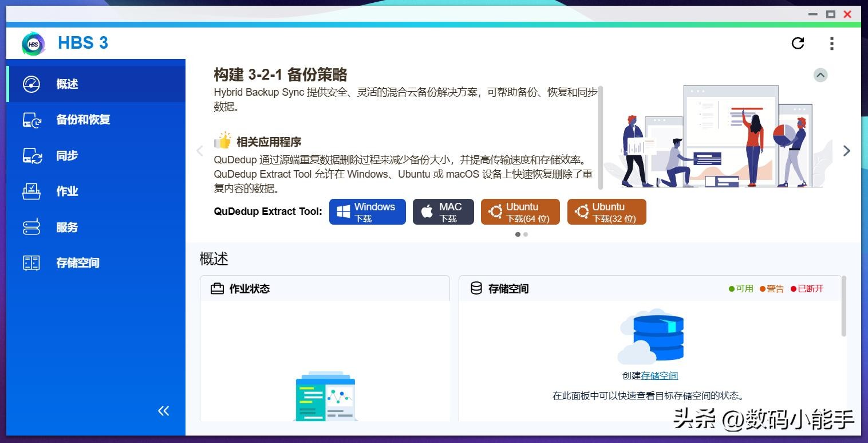Go to next banner slide

[846, 151]
